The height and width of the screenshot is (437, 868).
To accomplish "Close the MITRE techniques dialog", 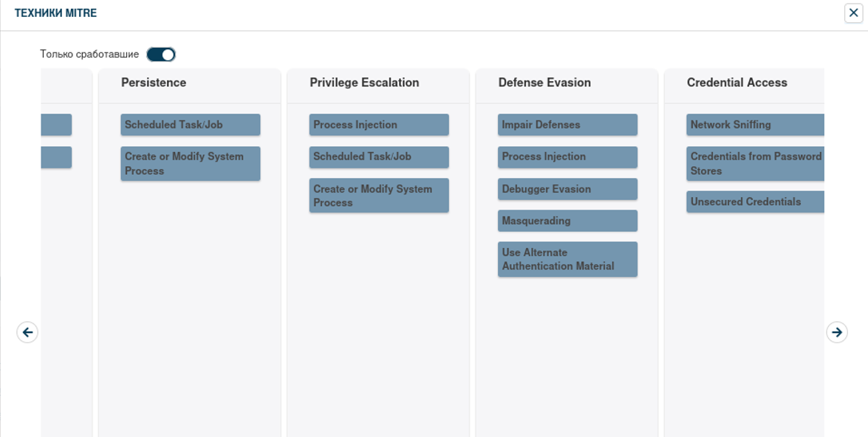I will pos(854,13).
